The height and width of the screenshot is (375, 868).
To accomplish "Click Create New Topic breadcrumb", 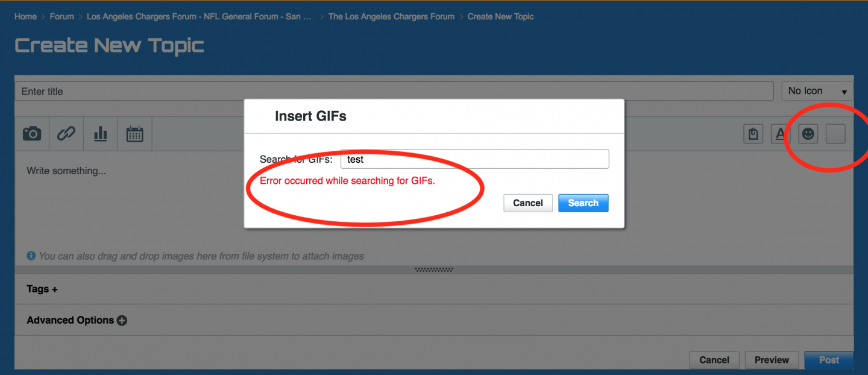I will click(x=500, y=16).
